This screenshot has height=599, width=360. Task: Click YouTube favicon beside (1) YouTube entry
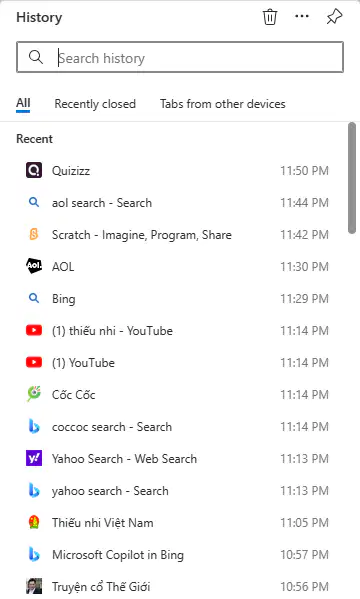[34, 362]
